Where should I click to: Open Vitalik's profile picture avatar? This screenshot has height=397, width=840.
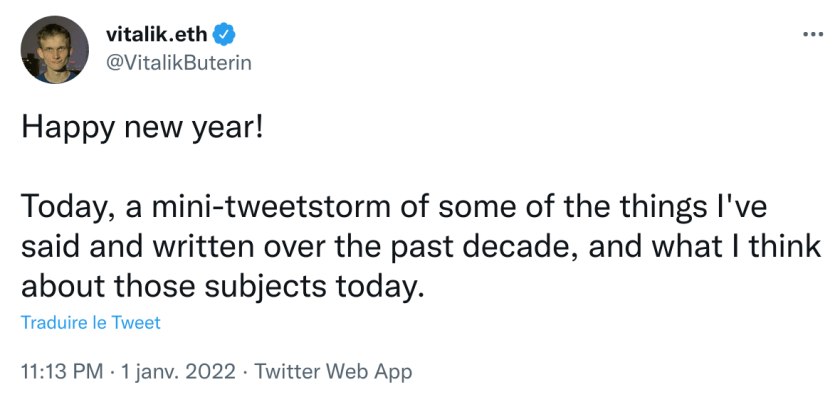(55, 49)
